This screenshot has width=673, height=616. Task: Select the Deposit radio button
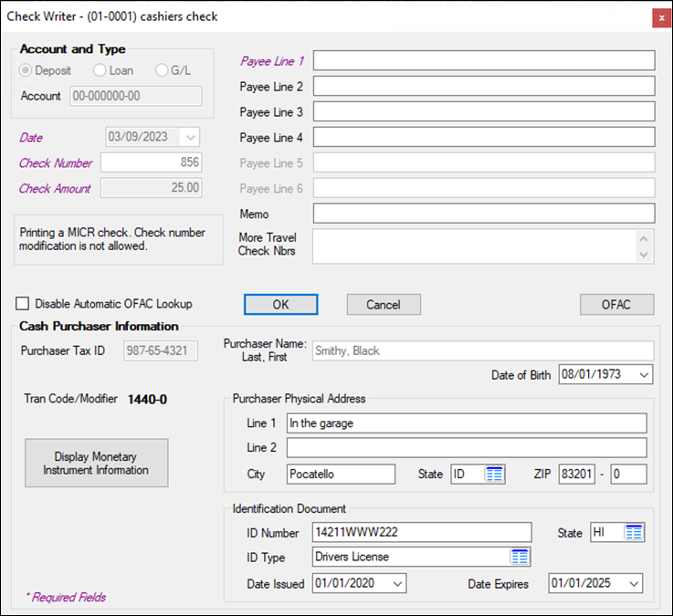26,70
